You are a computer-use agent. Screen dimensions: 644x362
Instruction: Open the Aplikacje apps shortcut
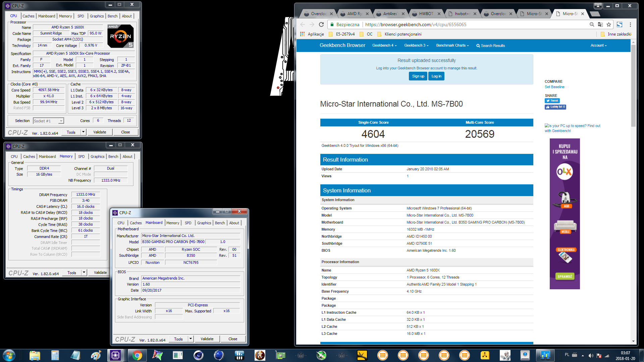(x=312, y=34)
